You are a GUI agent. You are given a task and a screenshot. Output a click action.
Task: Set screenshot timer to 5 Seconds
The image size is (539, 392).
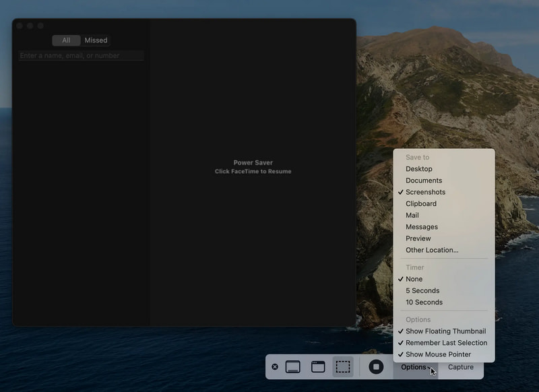click(421, 290)
